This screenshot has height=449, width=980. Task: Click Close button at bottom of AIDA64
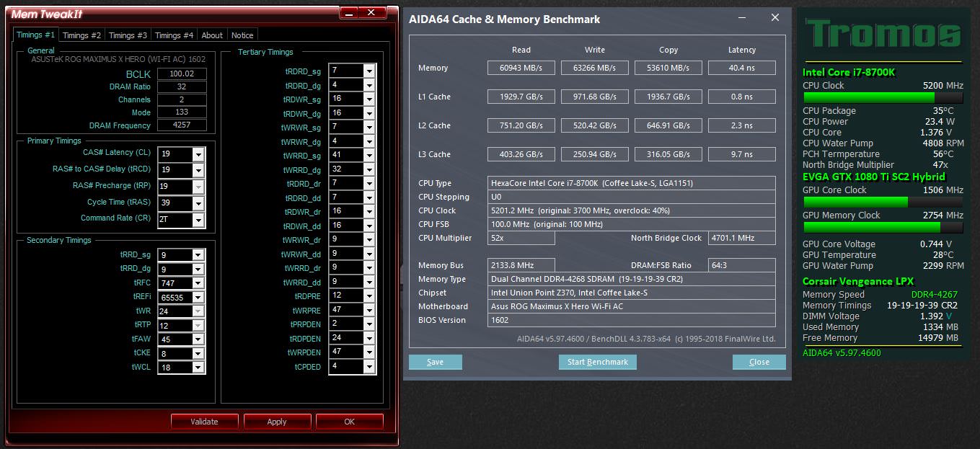(x=759, y=362)
